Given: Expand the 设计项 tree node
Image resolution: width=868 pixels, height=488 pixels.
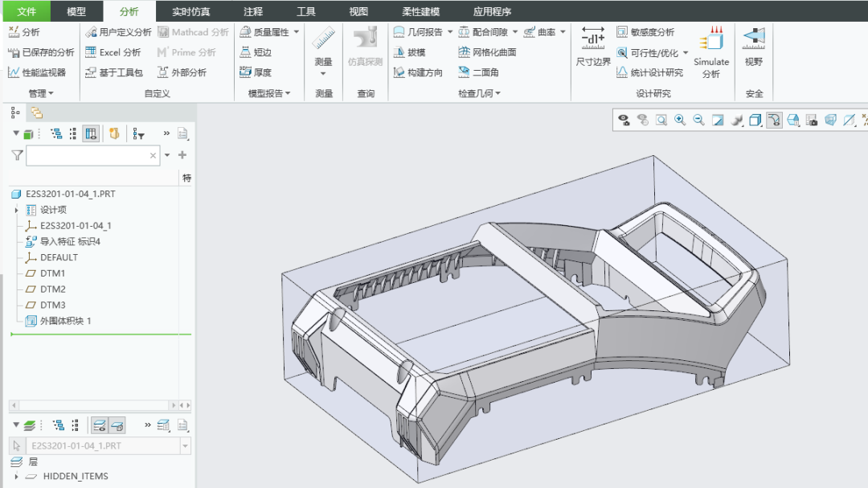Looking at the screenshot, I should [x=16, y=210].
